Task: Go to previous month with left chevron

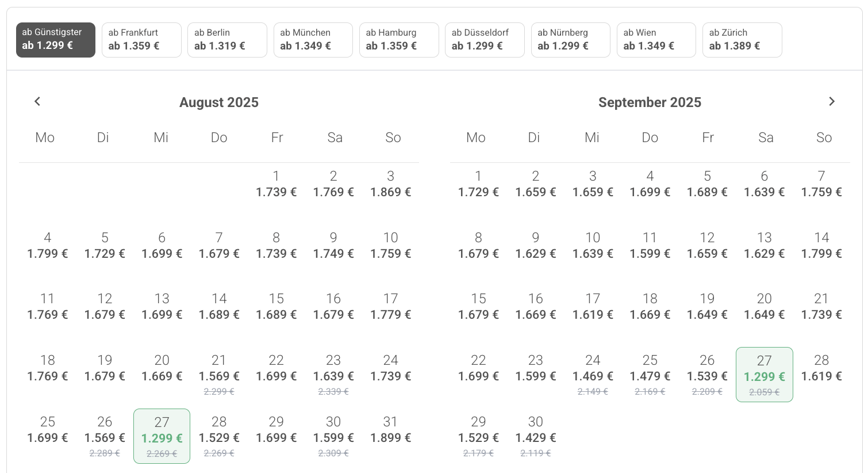Action: pyautogui.click(x=37, y=101)
